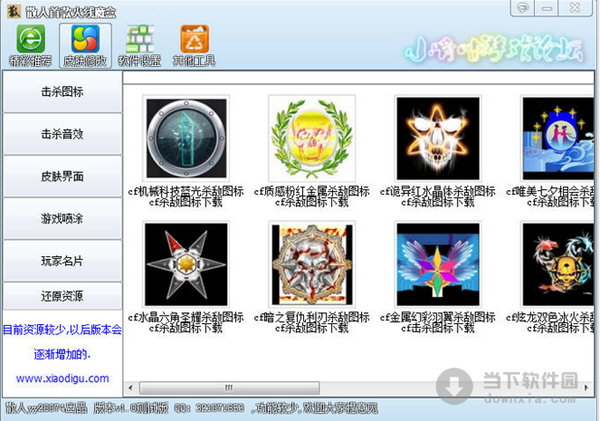The width and height of the screenshot is (600, 421).
Task: Open 软件设置 settings icon
Action: [x=140, y=45]
